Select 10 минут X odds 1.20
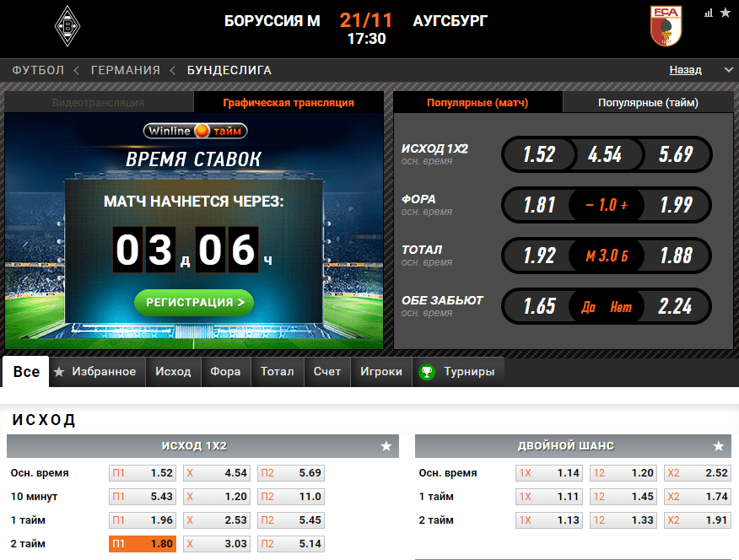Image resolution: width=739 pixels, height=560 pixels. click(217, 497)
